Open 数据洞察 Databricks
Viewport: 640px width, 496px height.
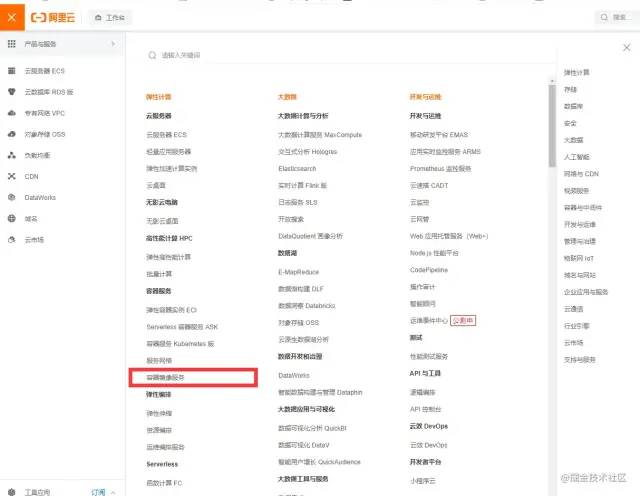[307, 306]
